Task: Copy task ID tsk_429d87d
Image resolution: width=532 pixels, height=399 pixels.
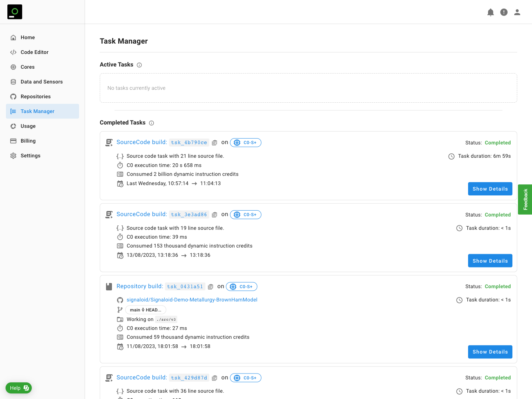Action: 215,378
